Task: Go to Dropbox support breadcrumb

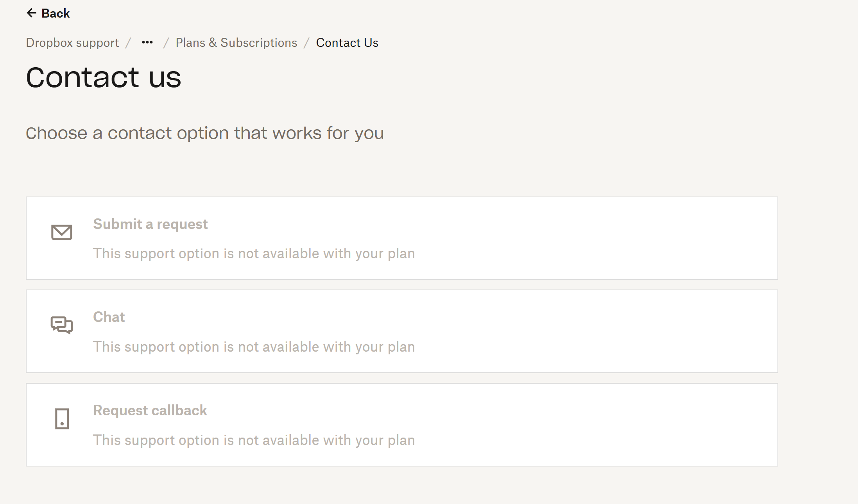Action: coord(72,43)
